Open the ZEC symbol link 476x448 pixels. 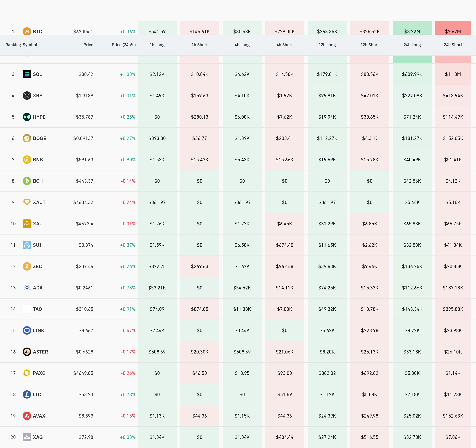click(37, 267)
